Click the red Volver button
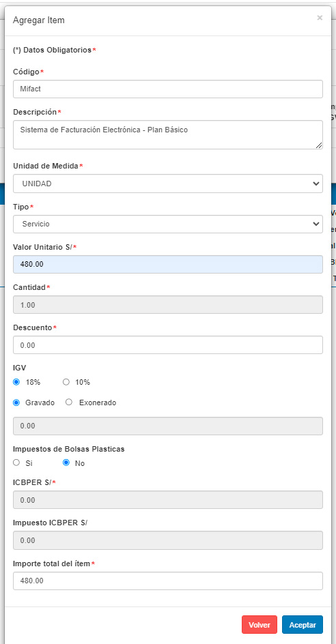Screen dimensions: 336x644 point(260,625)
